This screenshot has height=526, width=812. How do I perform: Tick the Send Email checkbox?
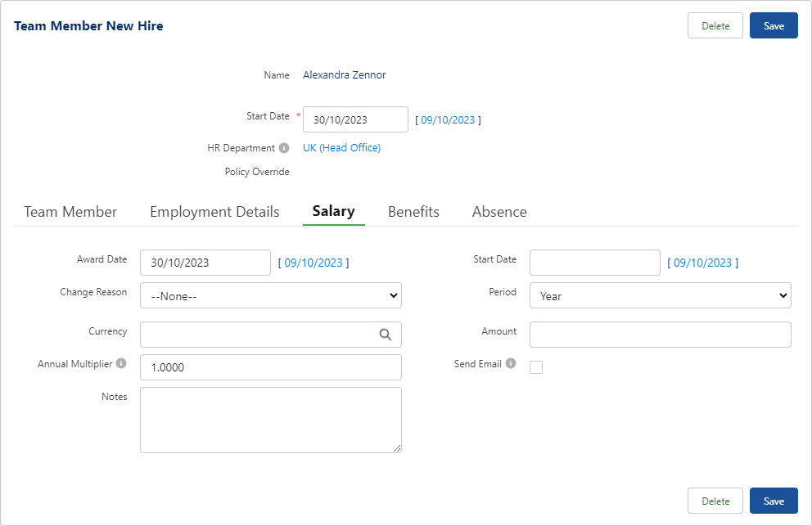tap(536, 367)
